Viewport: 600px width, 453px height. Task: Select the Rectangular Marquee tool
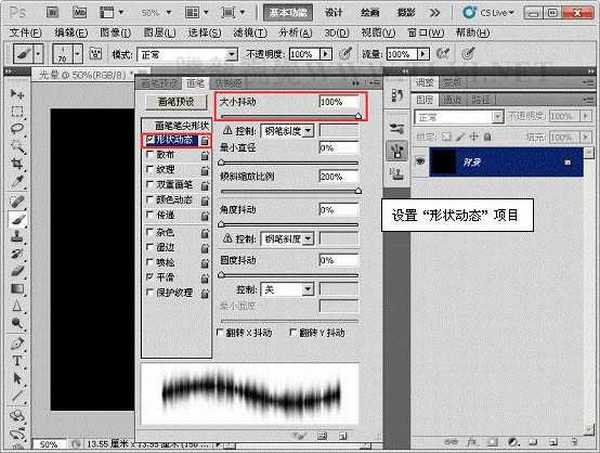tap(17, 110)
